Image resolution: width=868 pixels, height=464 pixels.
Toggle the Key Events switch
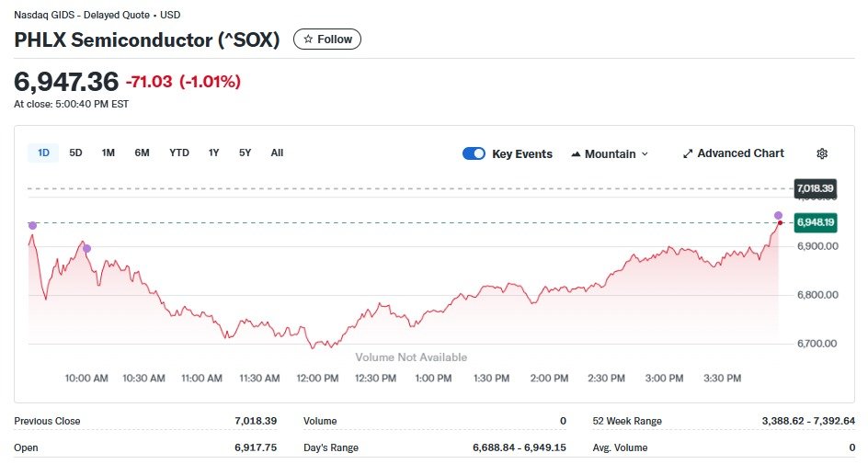(x=474, y=153)
